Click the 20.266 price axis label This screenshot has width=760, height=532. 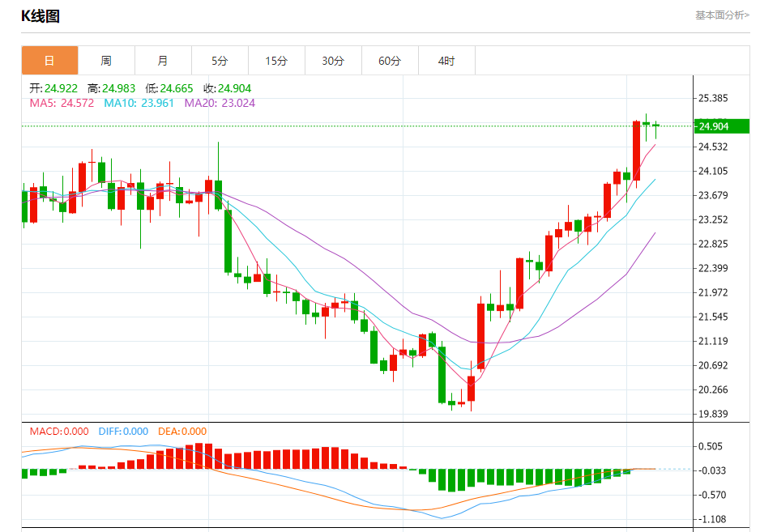point(713,389)
